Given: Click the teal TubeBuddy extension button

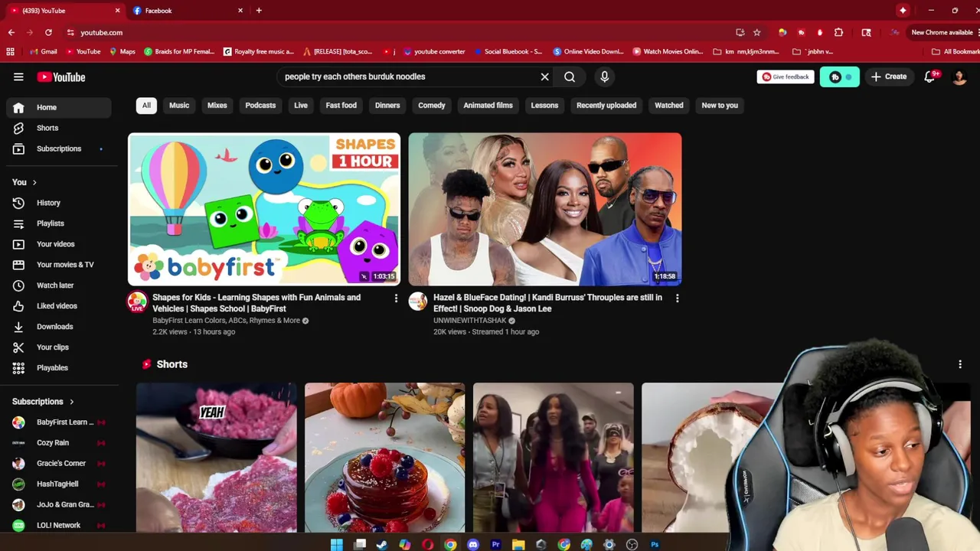Looking at the screenshot, I should point(839,77).
